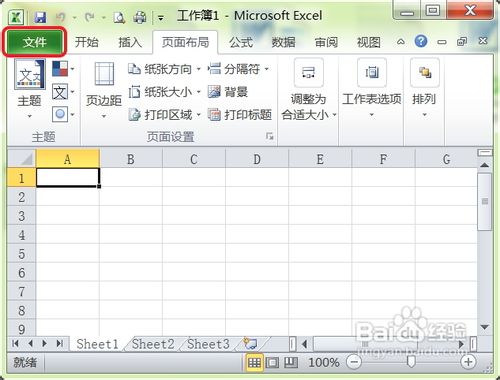Click the 打印标题 print titles button
Screen dimensions: 500x380
(x=240, y=115)
